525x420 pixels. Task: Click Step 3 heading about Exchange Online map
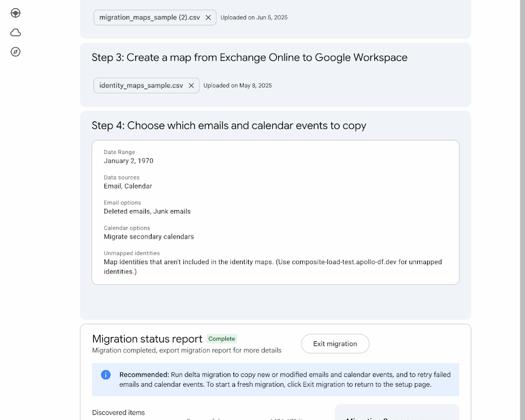coord(250,58)
